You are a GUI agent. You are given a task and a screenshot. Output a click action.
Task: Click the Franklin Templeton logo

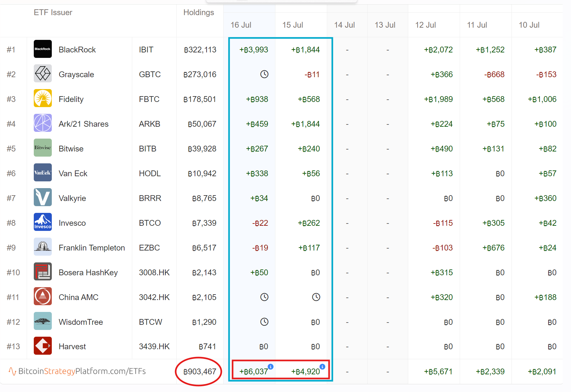click(x=43, y=247)
